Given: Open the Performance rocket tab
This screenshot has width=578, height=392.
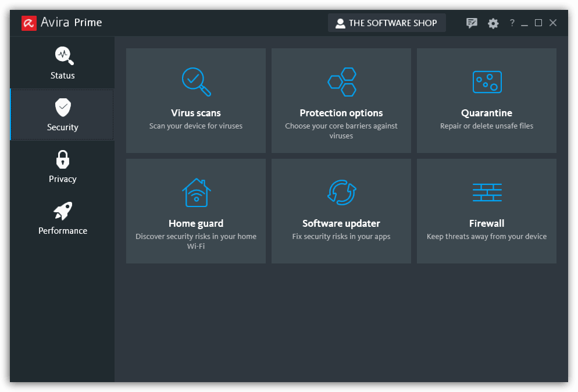Looking at the screenshot, I should 62,218.
